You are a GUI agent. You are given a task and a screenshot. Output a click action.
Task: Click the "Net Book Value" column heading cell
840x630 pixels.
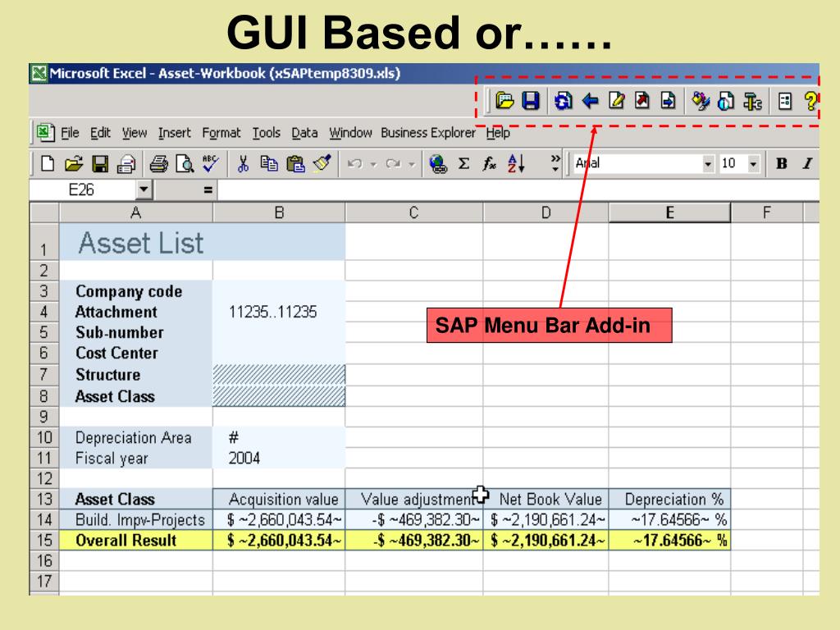(546, 500)
